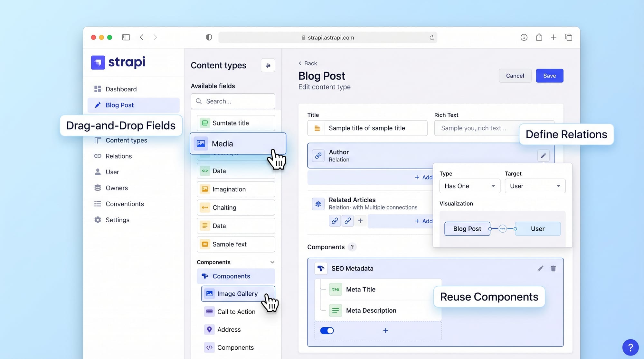Screen dimensions: 644x359
Task: Collapse the Components section chevron
Action: (272, 262)
